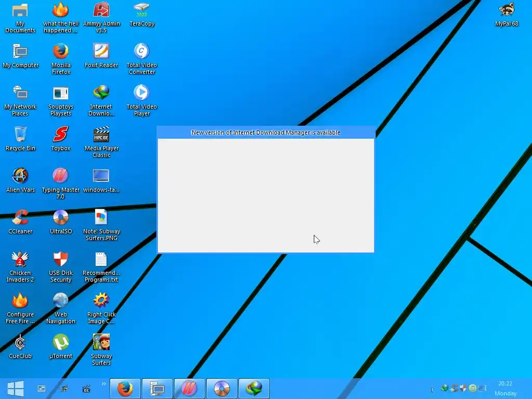532x399 pixels.
Task: Open the Windows Start button
Action: coord(15,389)
